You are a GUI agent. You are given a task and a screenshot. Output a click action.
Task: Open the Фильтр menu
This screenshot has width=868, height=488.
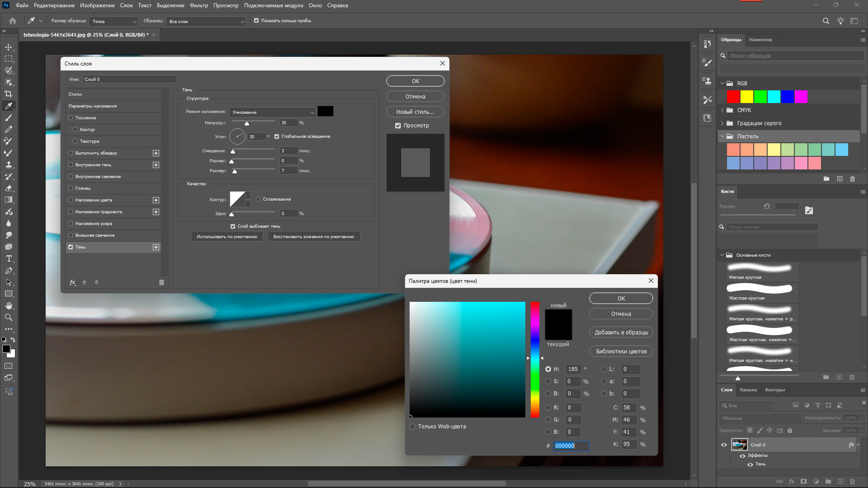(198, 5)
